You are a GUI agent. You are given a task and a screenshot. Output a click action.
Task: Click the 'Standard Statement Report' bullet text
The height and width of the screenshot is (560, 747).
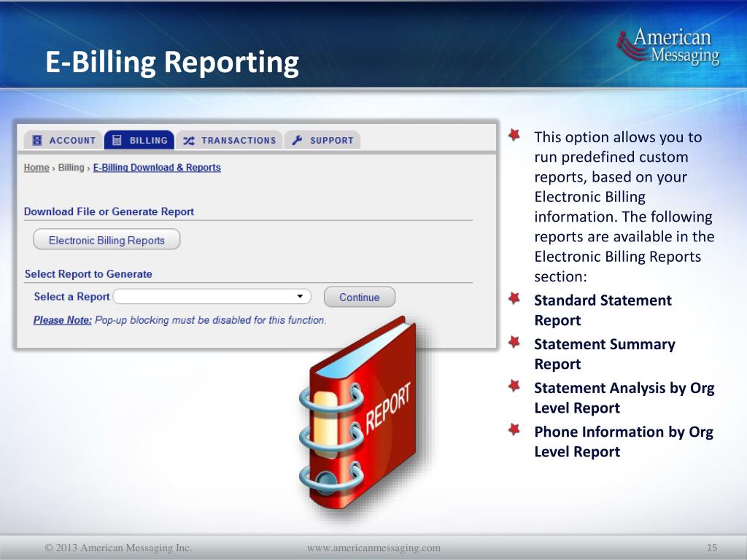click(x=603, y=310)
